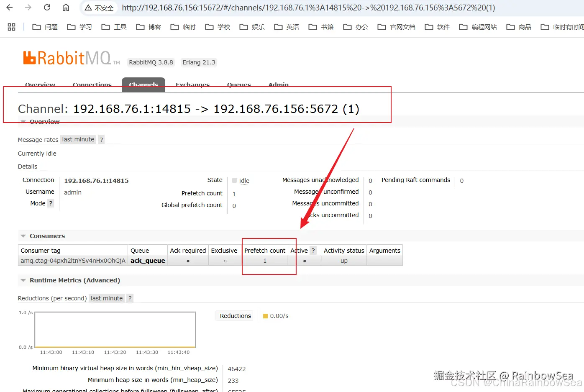
Task: Open the 官网文档 bookmark folder
Action: click(397, 27)
